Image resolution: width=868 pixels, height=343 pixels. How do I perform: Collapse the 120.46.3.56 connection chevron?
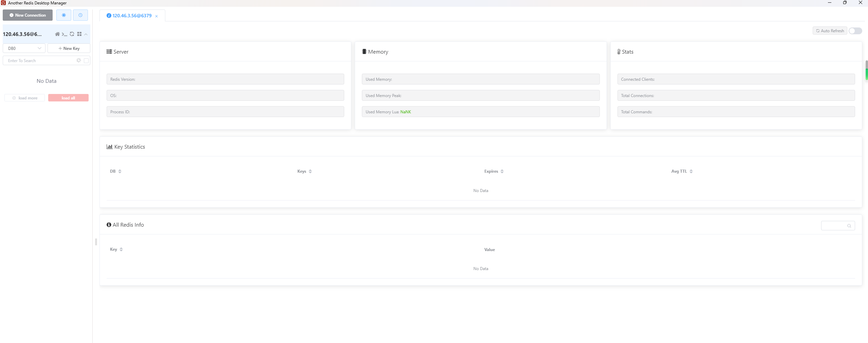(86, 34)
